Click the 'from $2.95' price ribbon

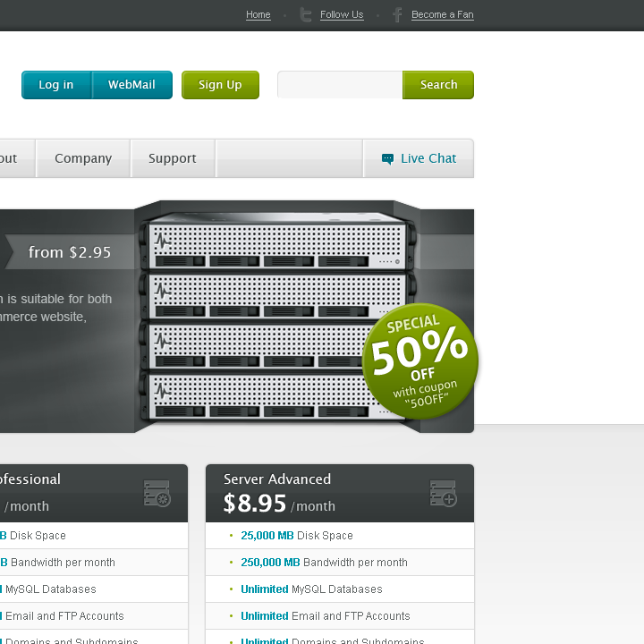pyautogui.click(x=70, y=252)
